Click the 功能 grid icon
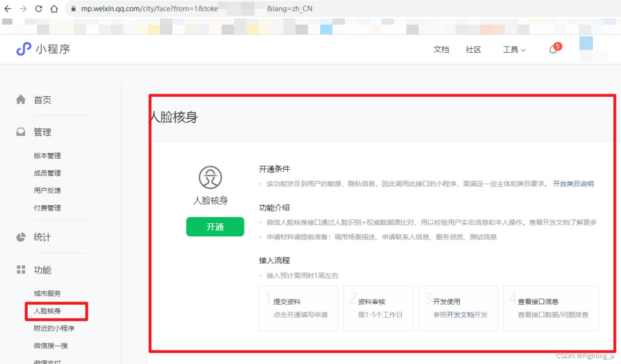621x364 pixels. pos(20,270)
